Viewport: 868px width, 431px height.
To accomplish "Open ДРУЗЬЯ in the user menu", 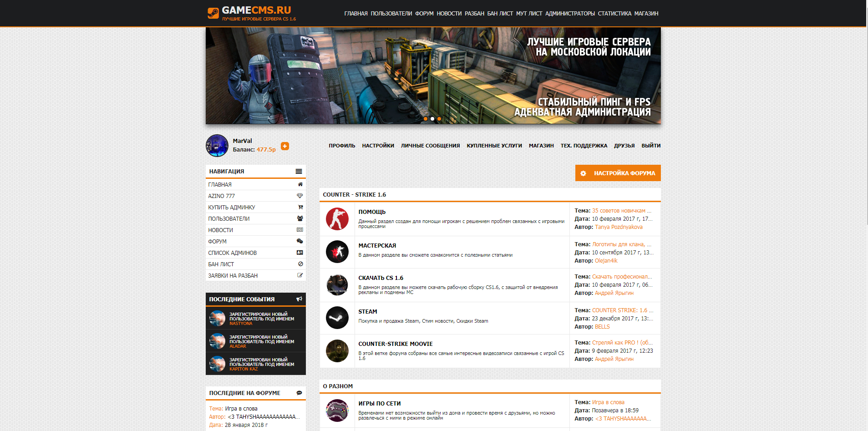I will pos(624,146).
